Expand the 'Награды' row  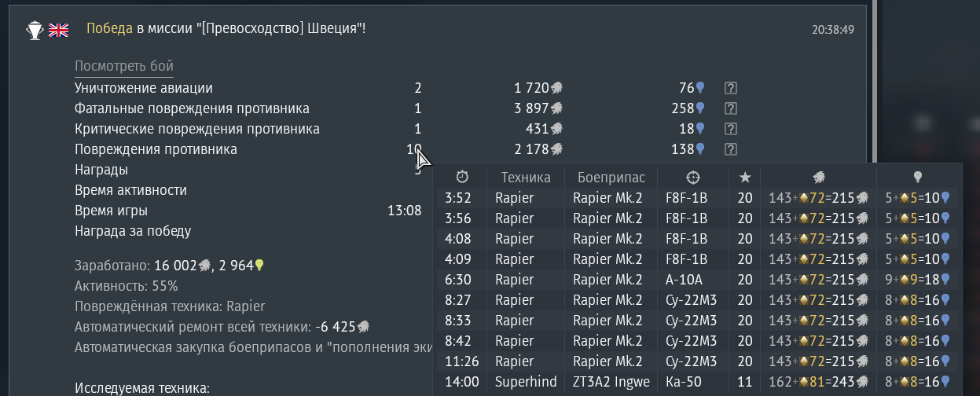(101, 170)
